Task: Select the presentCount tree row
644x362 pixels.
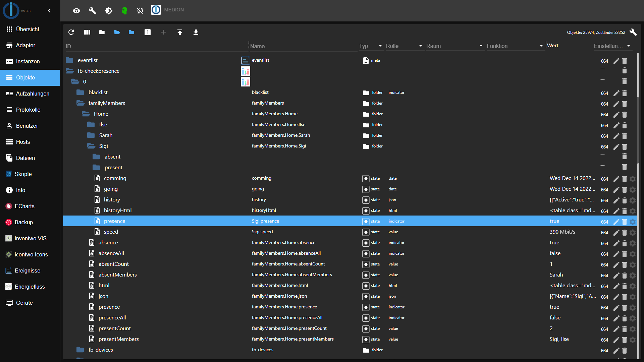Action: [350, 328]
